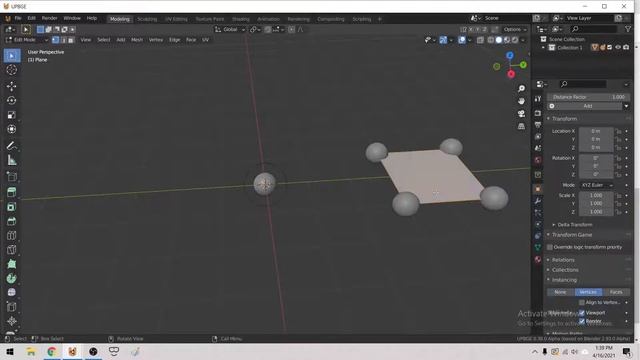
Task: Click the viewport zoom magnifier icon
Action: pyautogui.click(x=521, y=89)
